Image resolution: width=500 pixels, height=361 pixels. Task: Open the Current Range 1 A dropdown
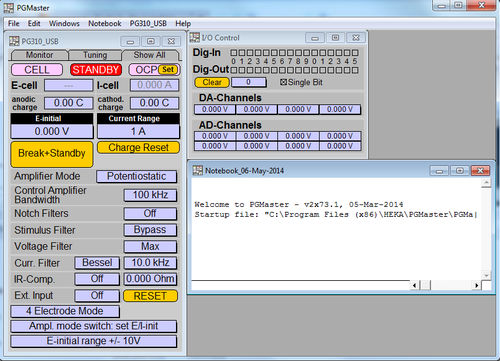tap(138, 131)
